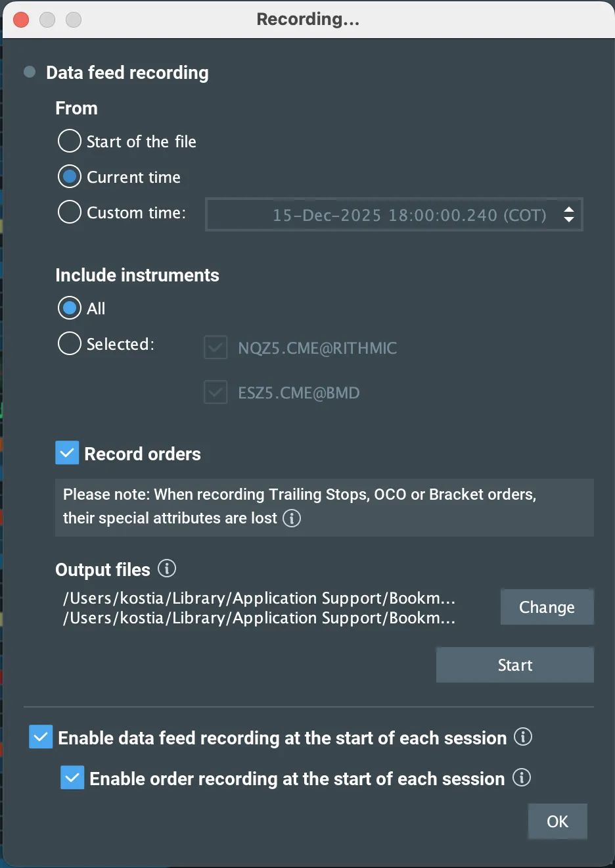Screen dimensions: 615x868
Task: Select All under Include instruments
Action: pyautogui.click(x=69, y=308)
